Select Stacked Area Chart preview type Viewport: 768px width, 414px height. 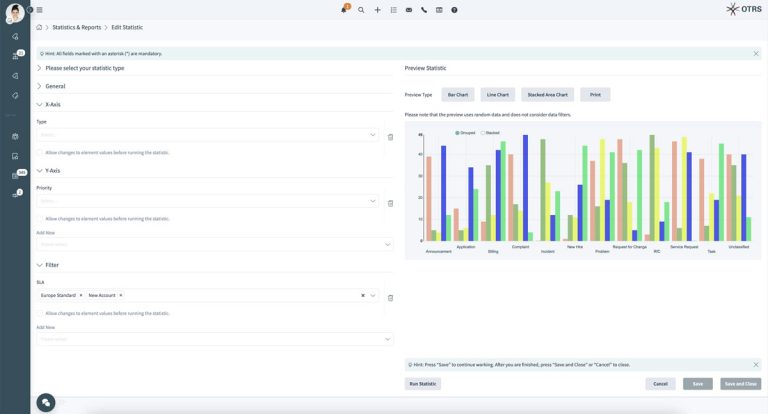pos(548,95)
